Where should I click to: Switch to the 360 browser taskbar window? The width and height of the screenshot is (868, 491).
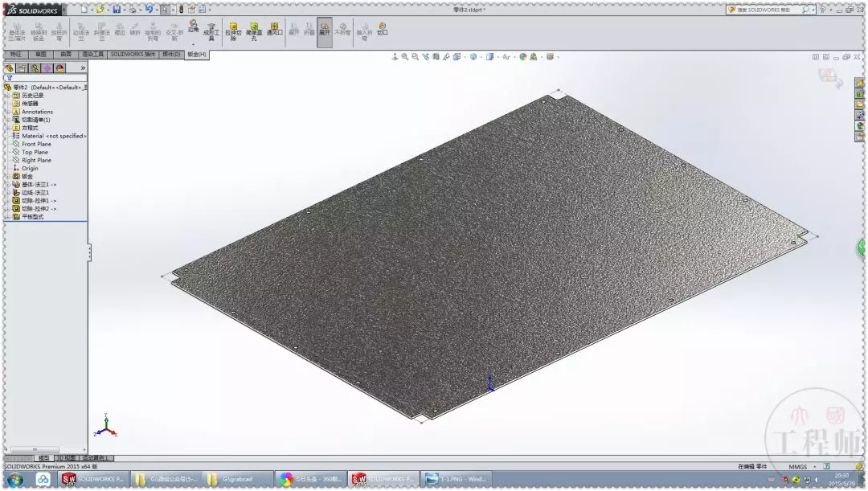point(311,479)
